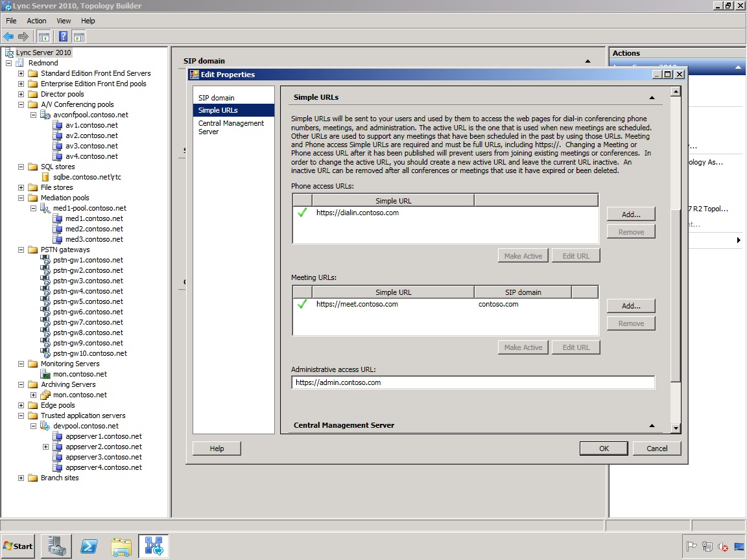Expand the Director pools node

(21, 94)
